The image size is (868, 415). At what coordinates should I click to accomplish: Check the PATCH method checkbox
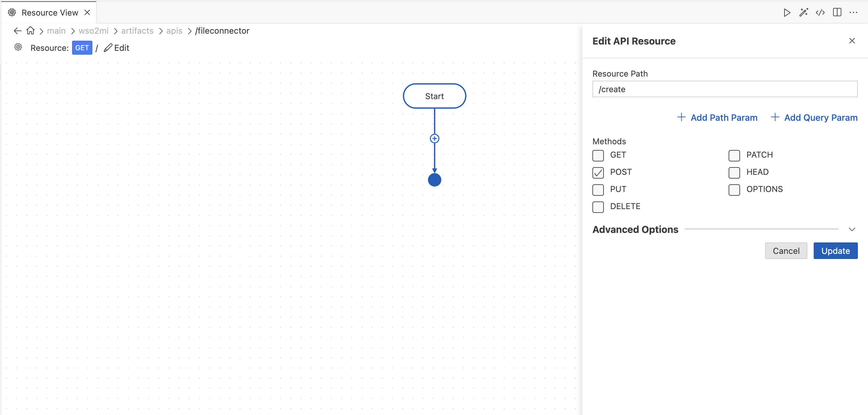(x=734, y=155)
